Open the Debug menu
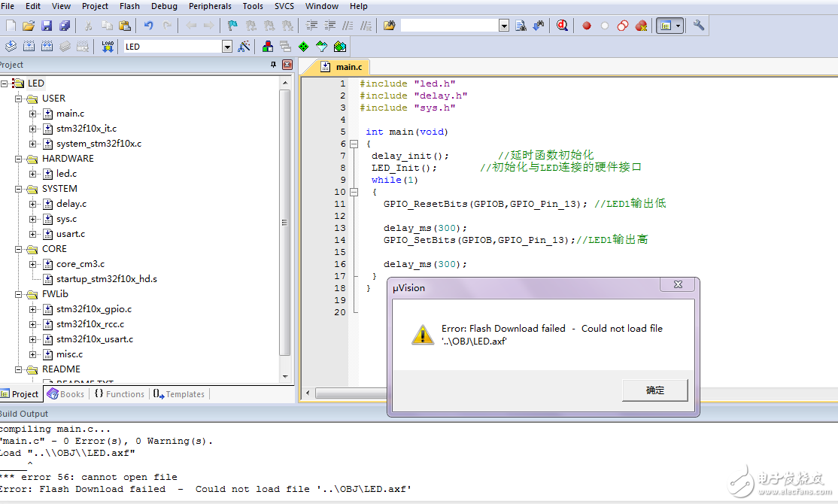838x504 pixels. (x=164, y=6)
